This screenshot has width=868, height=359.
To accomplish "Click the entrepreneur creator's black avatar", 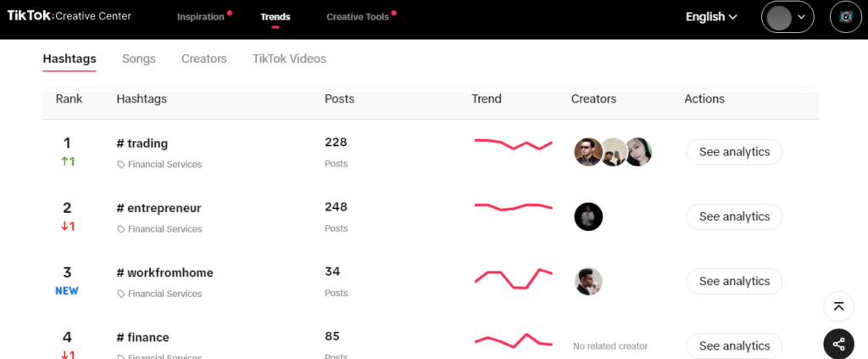I will [x=588, y=216].
